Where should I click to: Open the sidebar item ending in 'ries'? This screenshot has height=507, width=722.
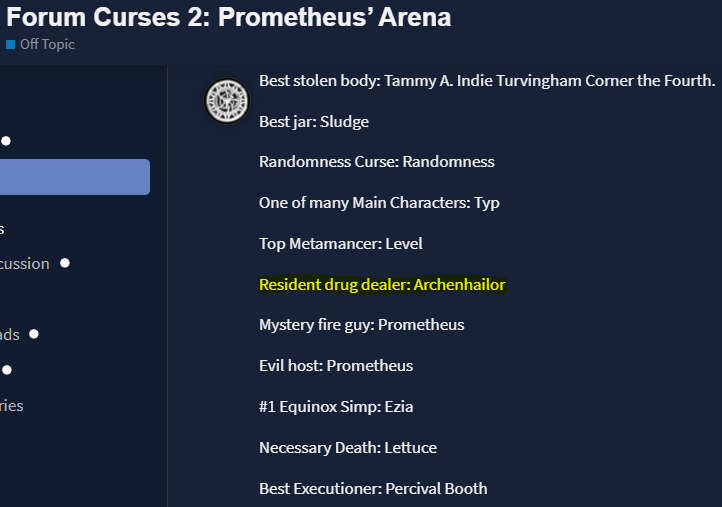point(12,406)
